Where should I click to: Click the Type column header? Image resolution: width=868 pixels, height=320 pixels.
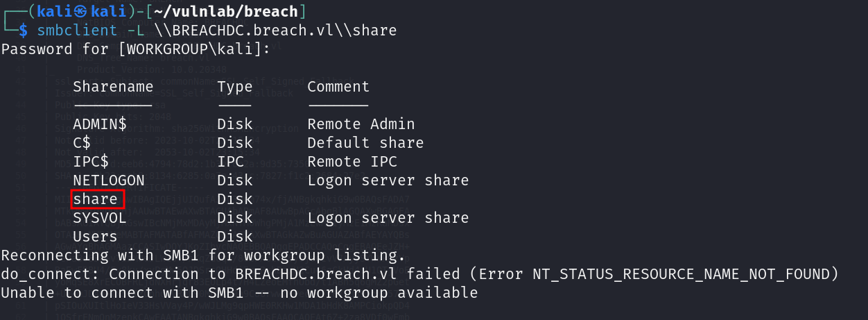(235, 87)
